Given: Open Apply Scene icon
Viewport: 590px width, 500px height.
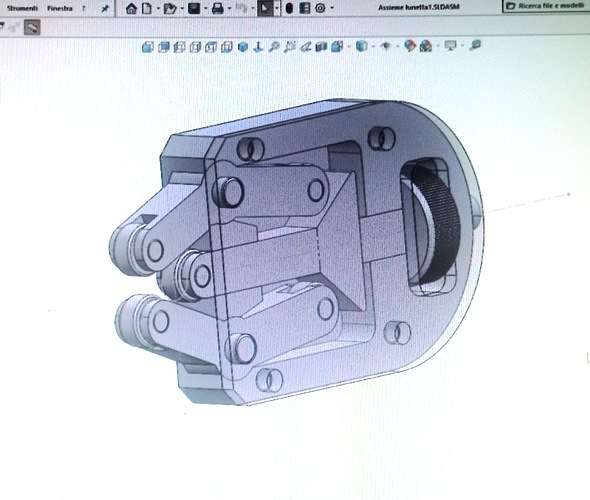Looking at the screenshot, I should click(426, 46).
